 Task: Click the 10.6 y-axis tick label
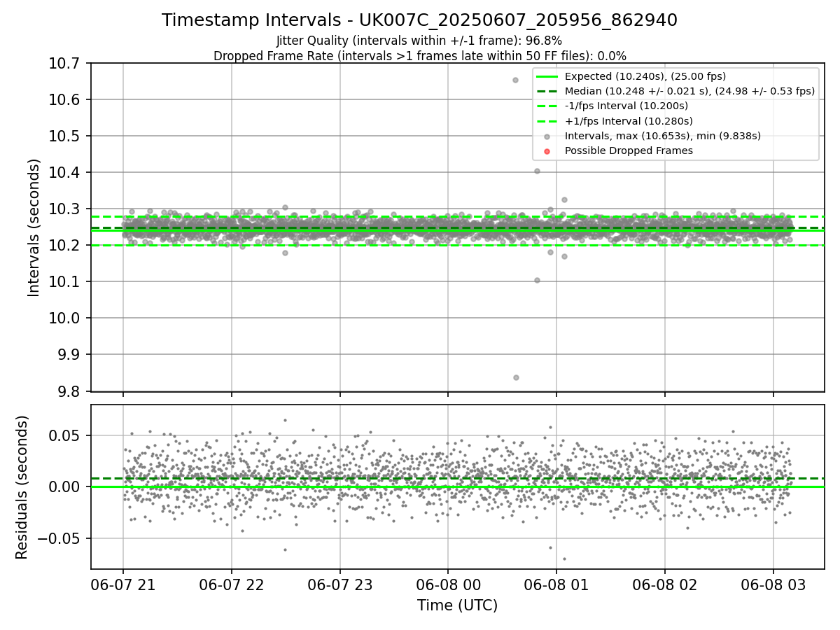pos(64,100)
